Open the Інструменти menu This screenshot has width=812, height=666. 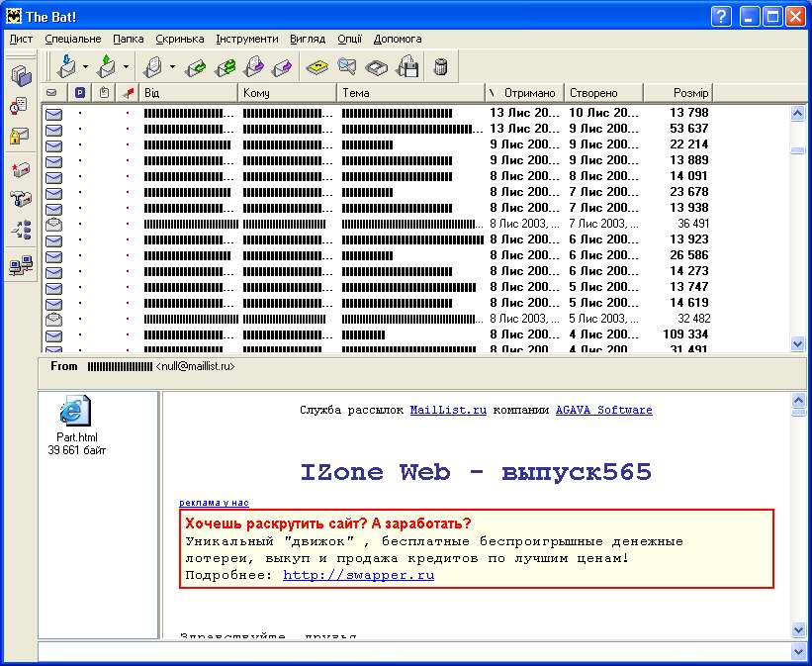(247, 39)
